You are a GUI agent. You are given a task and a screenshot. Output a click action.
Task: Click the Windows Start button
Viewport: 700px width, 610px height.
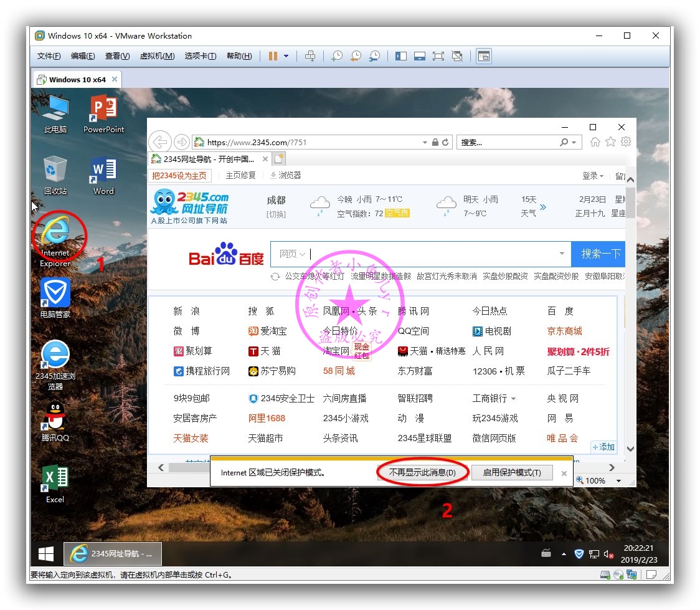(x=46, y=554)
